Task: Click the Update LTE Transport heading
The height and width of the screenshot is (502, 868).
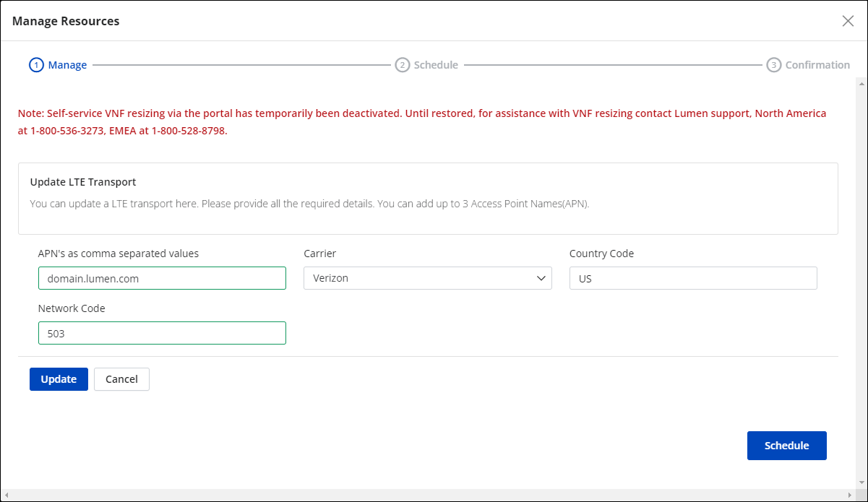Action: (x=83, y=182)
